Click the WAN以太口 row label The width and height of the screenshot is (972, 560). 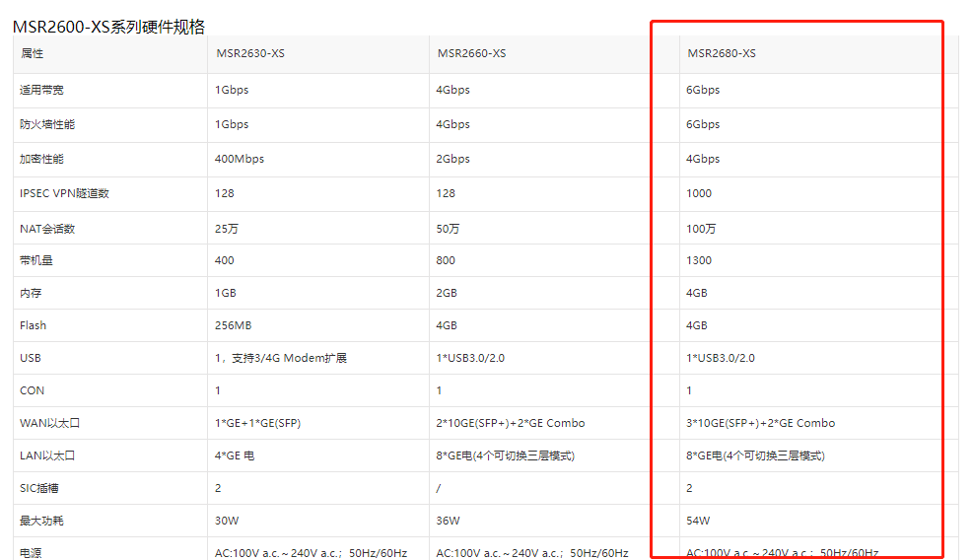pyautogui.click(x=49, y=423)
